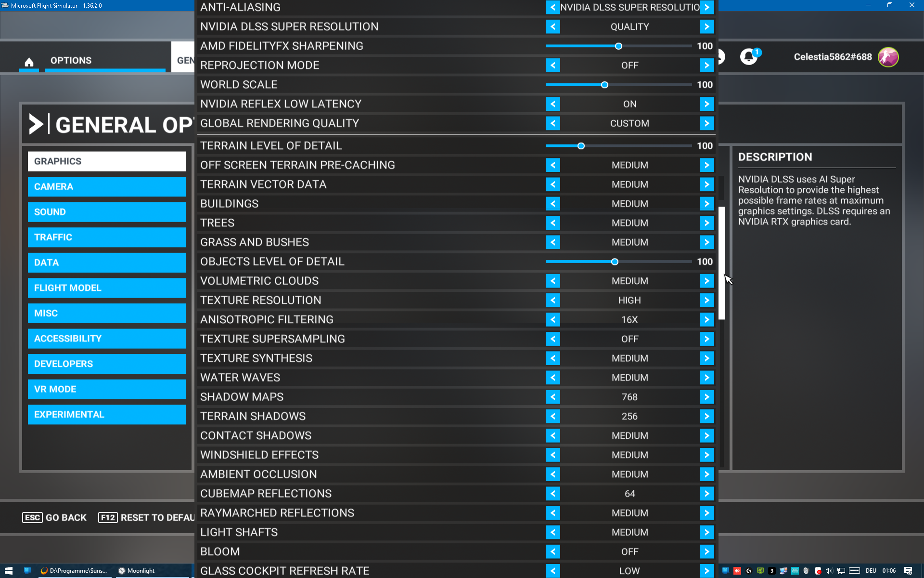This screenshot has width=924, height=578.
Task: Click right arrow for Anisotropic Filtering
Action: tap(706, 319)
